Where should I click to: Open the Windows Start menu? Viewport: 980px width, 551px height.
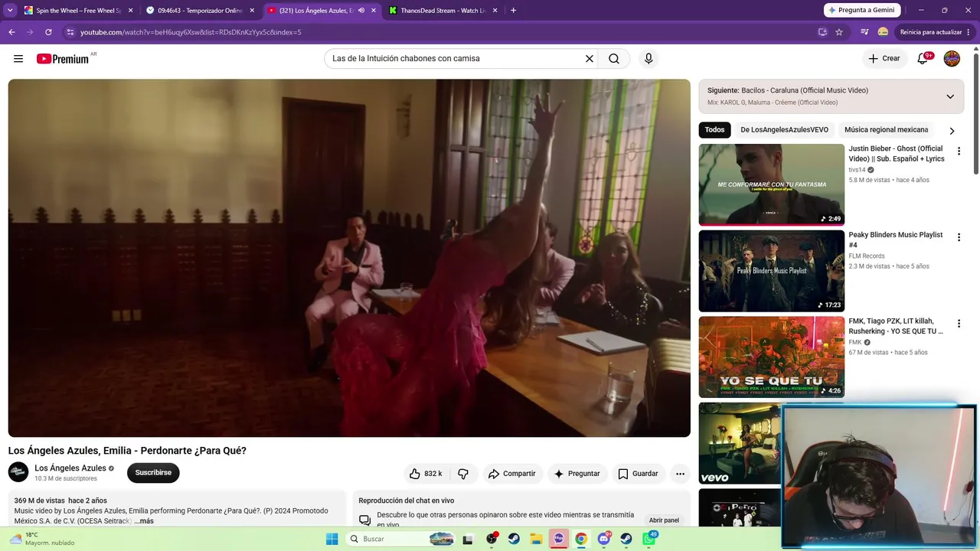(332, 539)
